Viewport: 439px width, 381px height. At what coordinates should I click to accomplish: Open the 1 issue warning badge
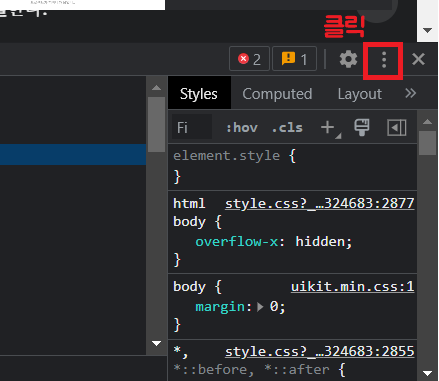click(x=294, y=59)
